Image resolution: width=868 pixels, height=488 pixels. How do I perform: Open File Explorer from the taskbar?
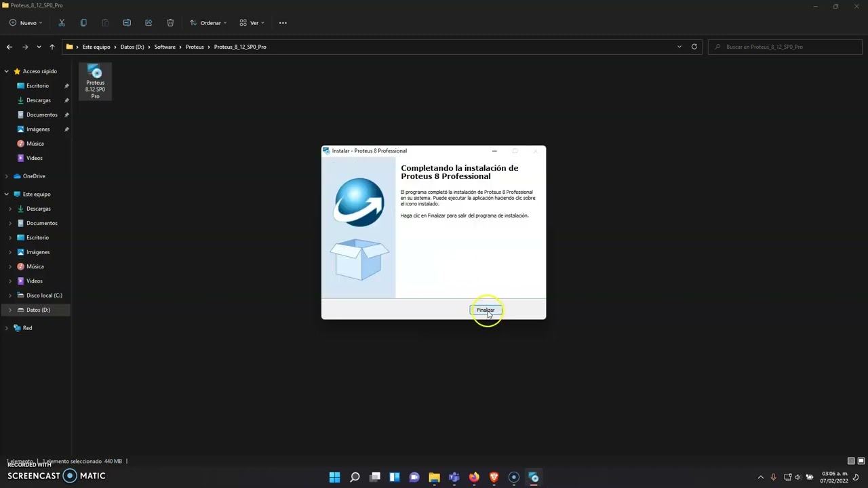434,477
